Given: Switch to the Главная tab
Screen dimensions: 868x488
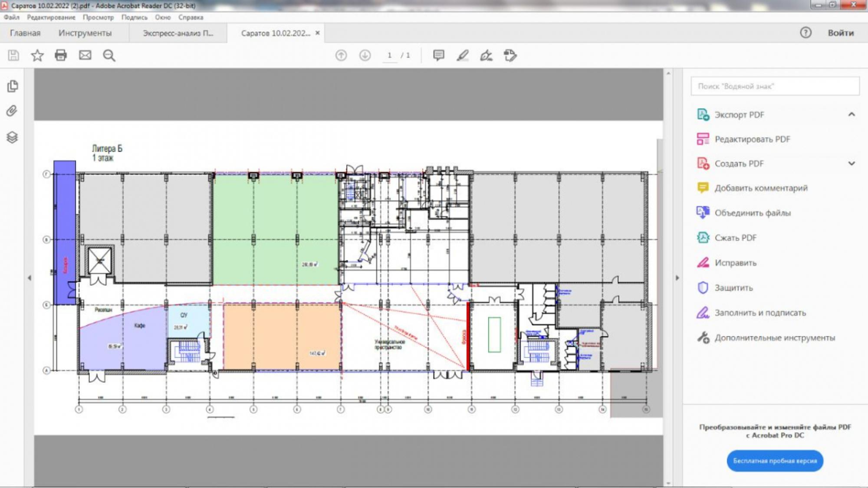Looking at the screenshot, I should [x=25, y=33].
